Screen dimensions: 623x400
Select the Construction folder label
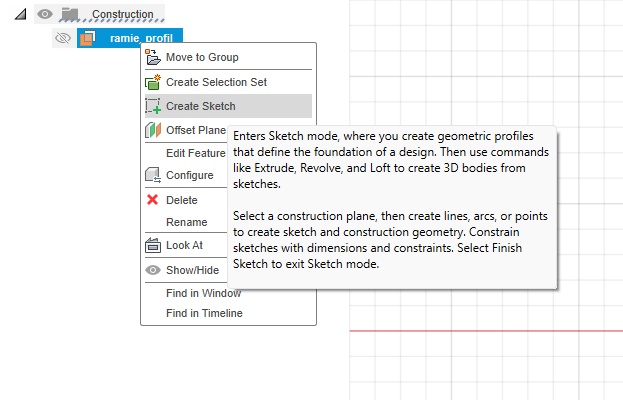tap(123, 15)
